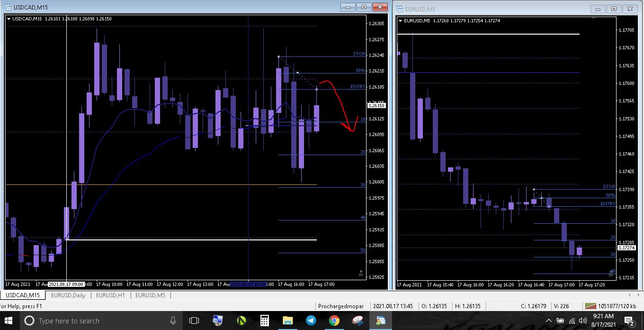Click the connection bars icon in status bar
Screen dimensions: 644x330
(x=590, y=306)
